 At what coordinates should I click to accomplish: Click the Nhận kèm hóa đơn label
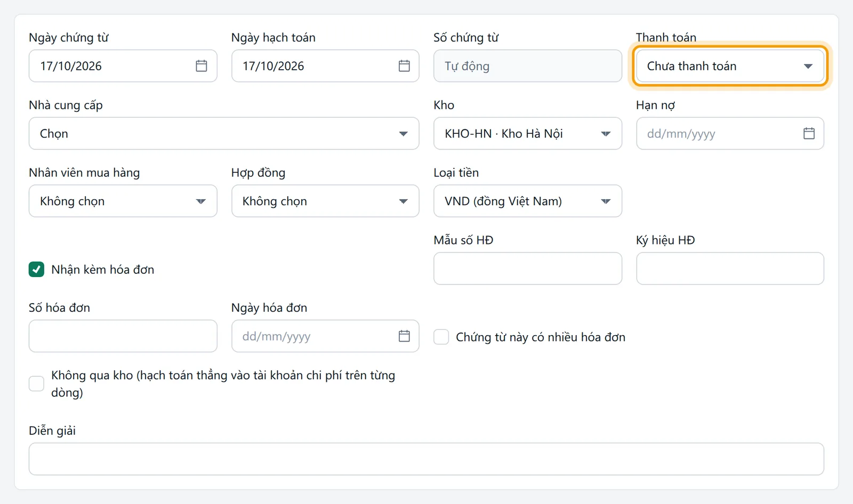(x=103, y=270)
